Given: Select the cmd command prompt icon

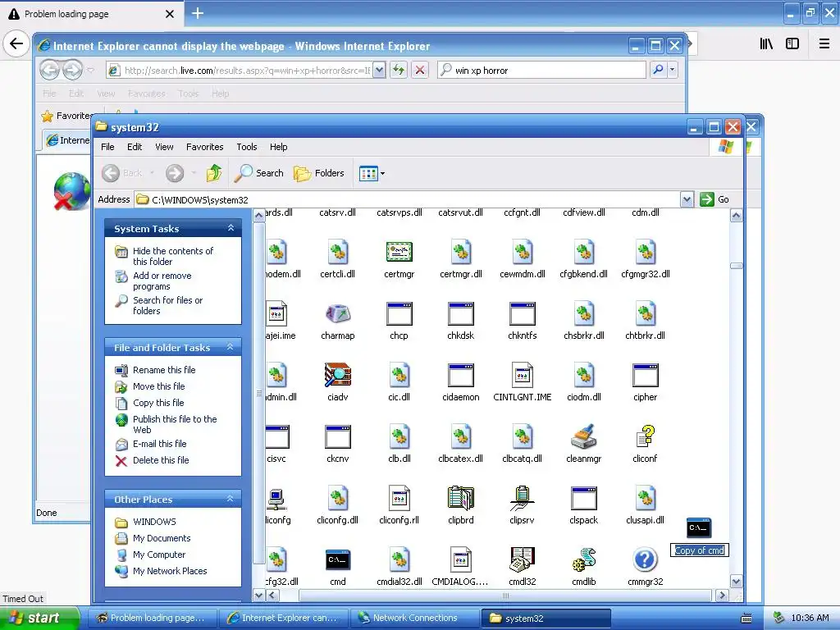Looking at the screenshot, I should (337, 559).
